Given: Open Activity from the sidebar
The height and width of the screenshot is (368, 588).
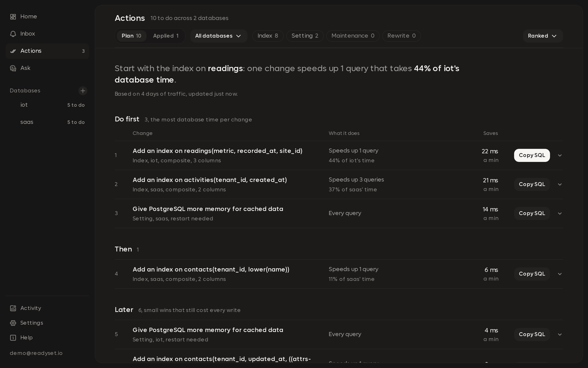Looking at the screenshot, I should pos(47,308).
